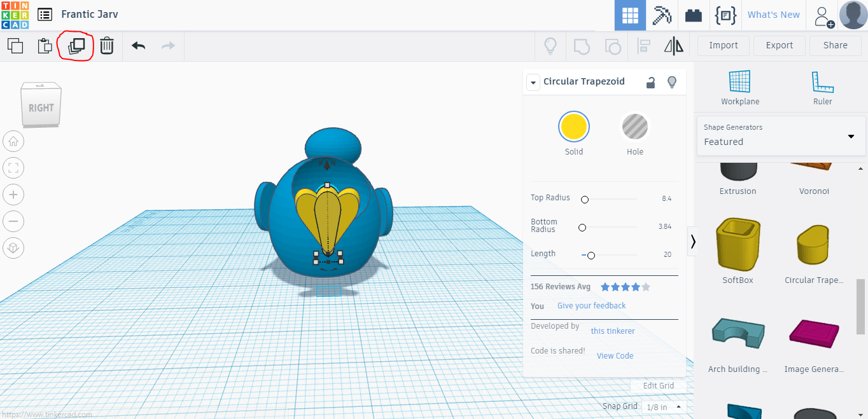Click the Top Radius value 8.4

pyautogui.click(x=666, y=199)
